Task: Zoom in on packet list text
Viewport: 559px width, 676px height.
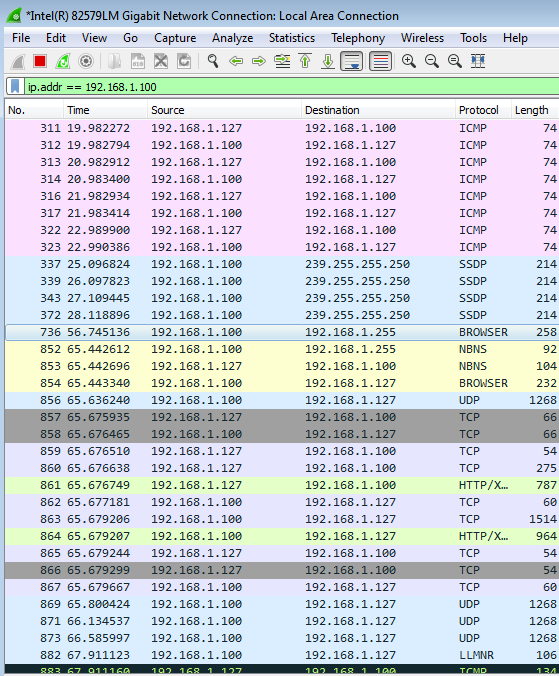Action: pyautogui.click(x=409, y=61)
